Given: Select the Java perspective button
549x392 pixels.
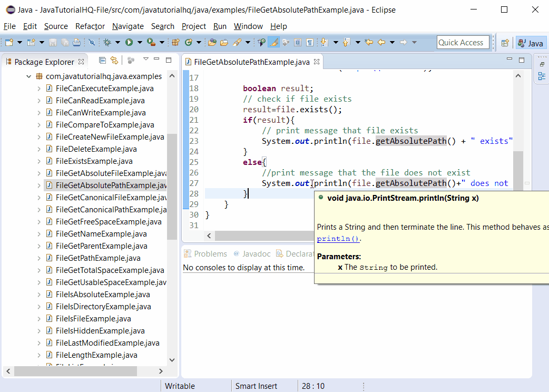Looking at the screenshot, I should pyautogui.click(x=531, y=43).
